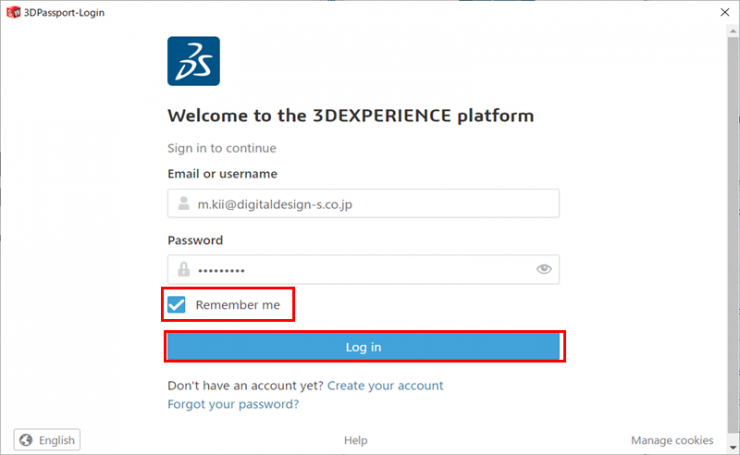Click the Log in button
Image resolution: width=740 pixels, height=455 pixels.
(x=365, y=347)
